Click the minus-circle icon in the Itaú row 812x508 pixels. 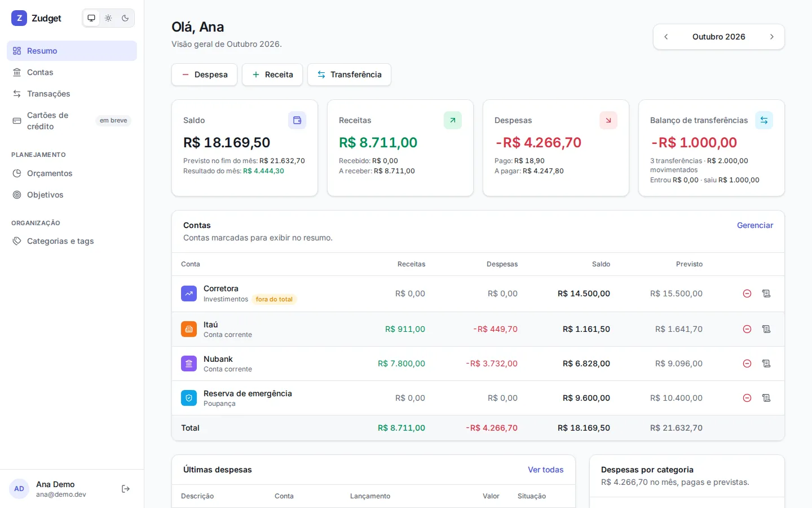coord(747,329)
